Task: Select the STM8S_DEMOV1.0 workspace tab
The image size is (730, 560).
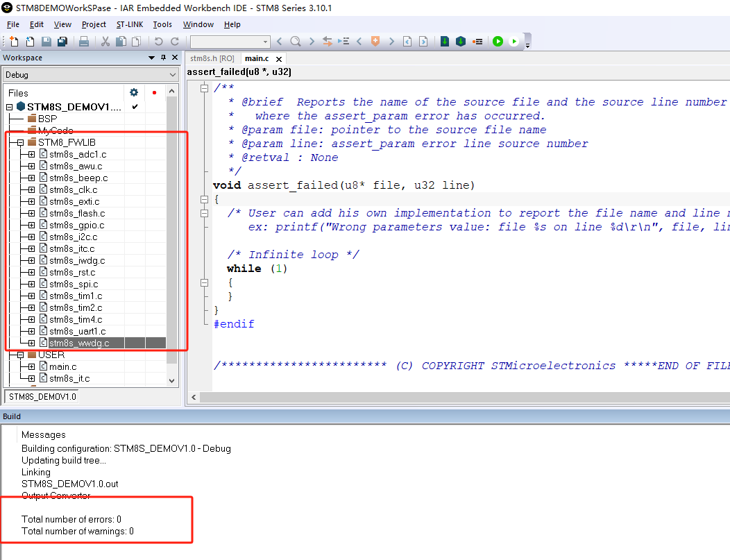Action: coord(42,397)
